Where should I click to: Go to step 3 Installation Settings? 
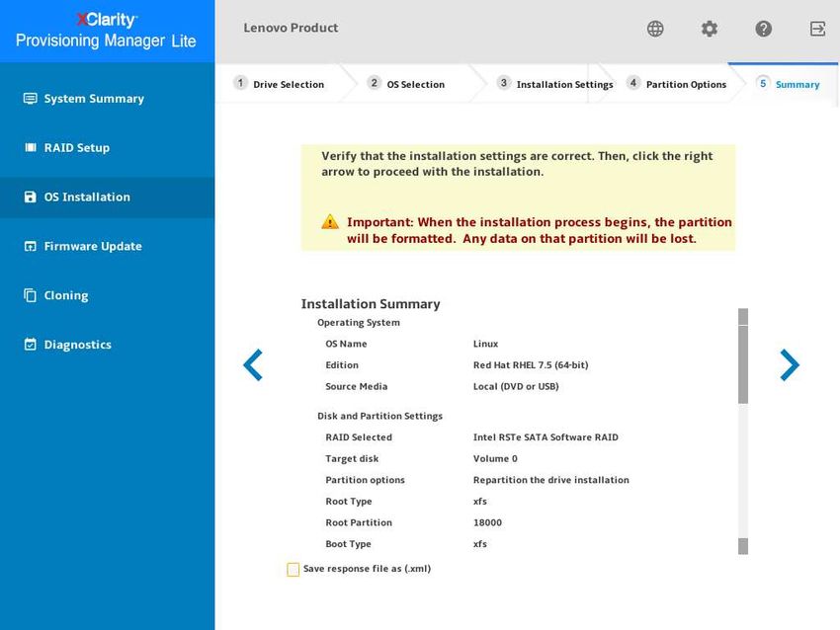[555, 84]
